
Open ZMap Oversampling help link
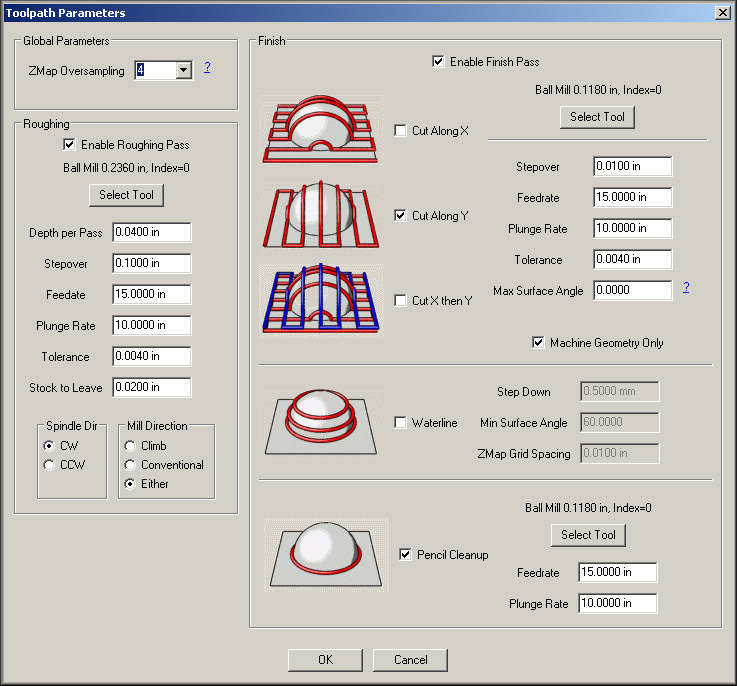point(207,69)
